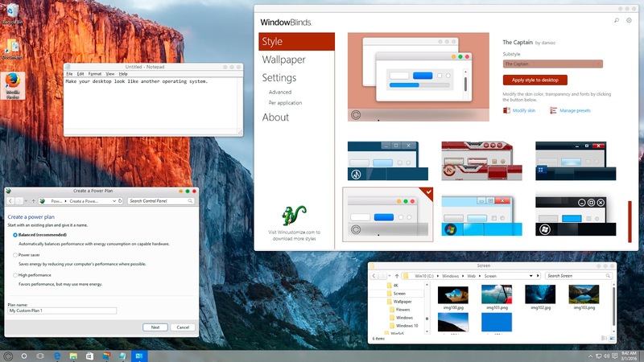Switch to the Wallpaper section in WindowBlinds
This screenshot has height=362, width=644.
283,60
